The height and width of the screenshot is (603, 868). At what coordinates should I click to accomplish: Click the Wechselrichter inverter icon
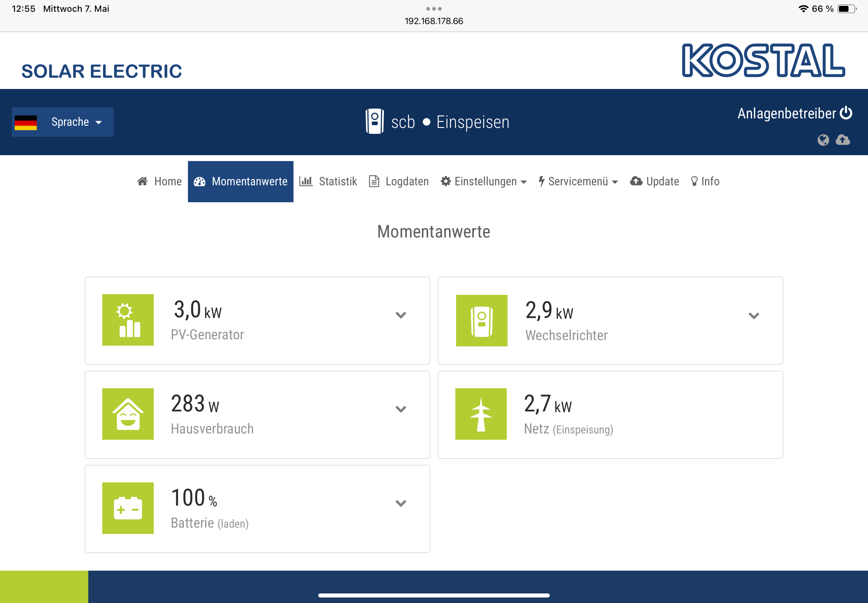pyautogui.click(x=481, y=320)
